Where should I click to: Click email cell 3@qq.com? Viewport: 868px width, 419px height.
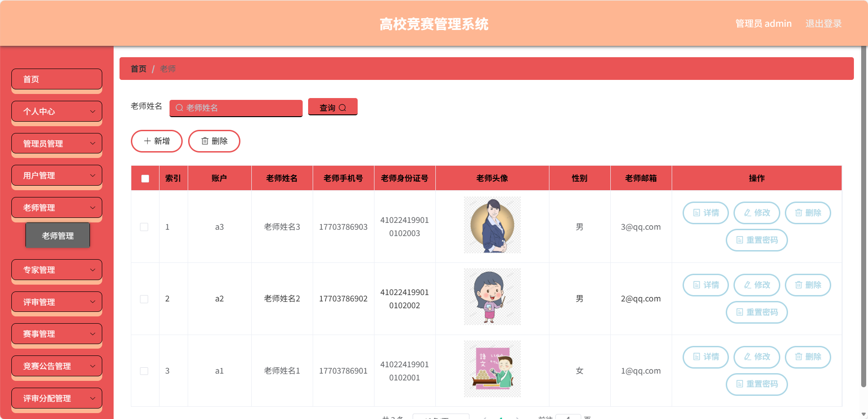point(641,227)
